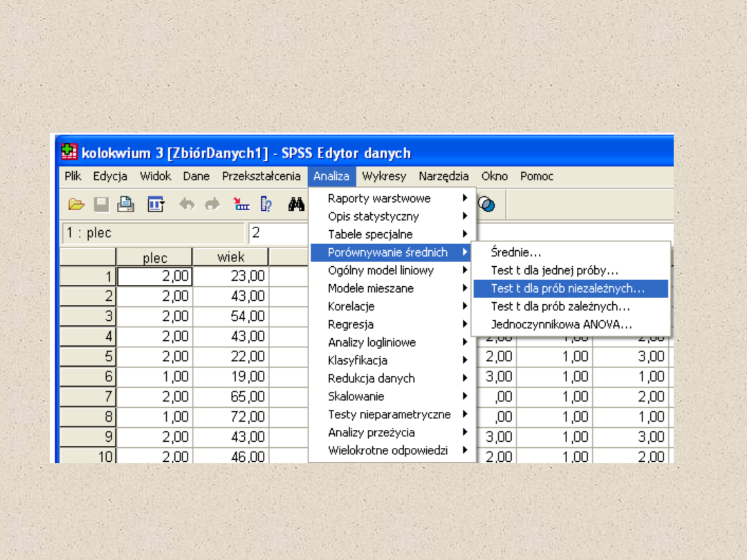
Task: Click the Go to case icon
Action: (x=241, y=205)
